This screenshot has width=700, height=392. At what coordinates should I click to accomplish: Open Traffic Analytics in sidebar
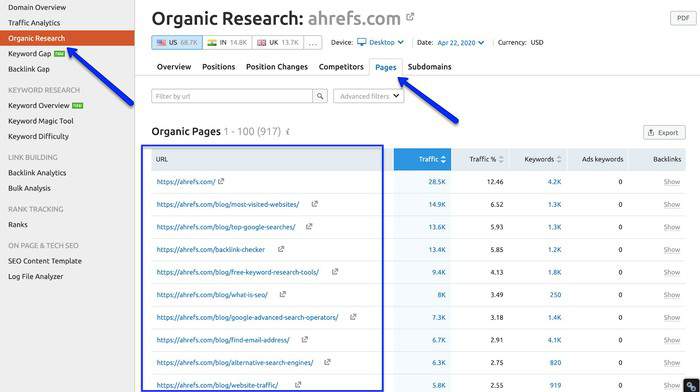click(x=34, y=23)
